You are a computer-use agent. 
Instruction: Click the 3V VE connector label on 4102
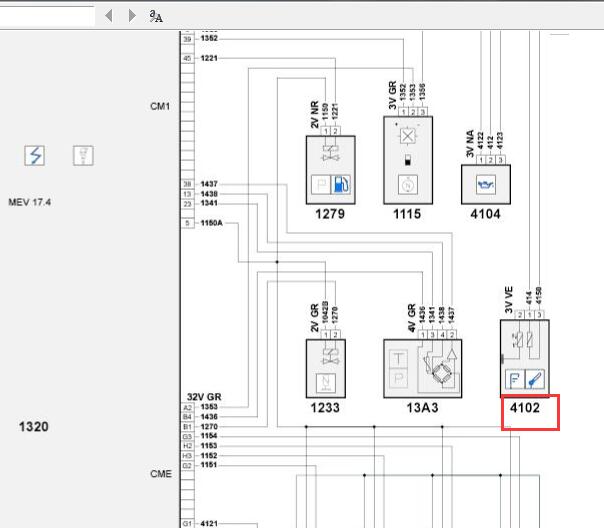tap(508, 300)
